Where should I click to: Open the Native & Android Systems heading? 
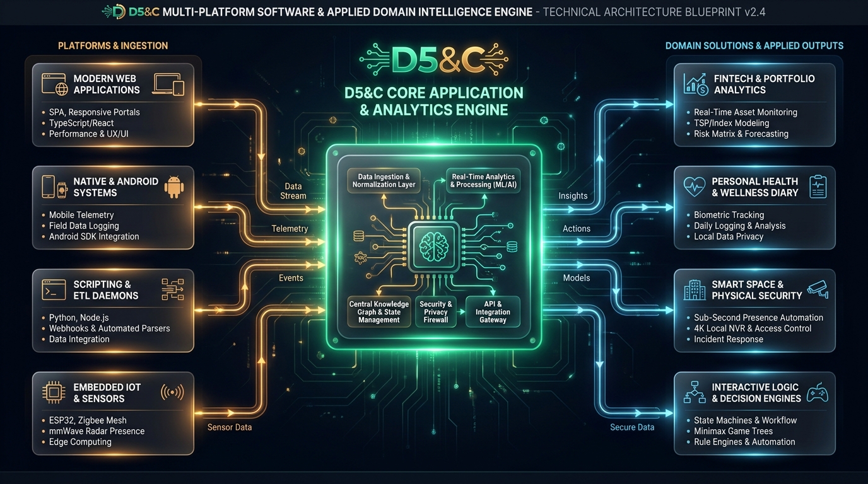[x=115, y=187]
